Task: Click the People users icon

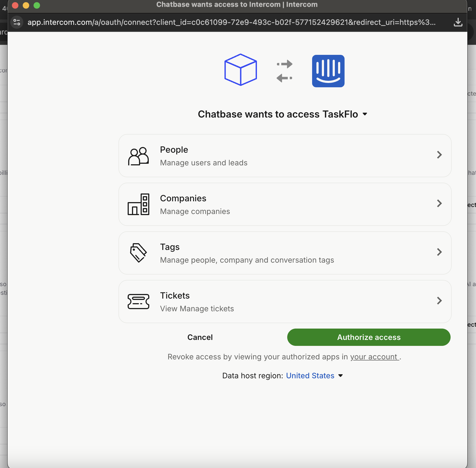Action: [138, 156]
